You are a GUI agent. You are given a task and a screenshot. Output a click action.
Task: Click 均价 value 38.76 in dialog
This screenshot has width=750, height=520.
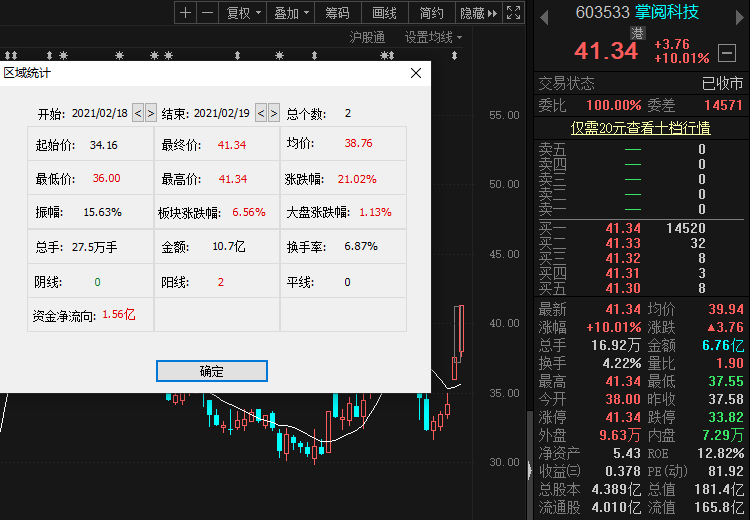pos(358,143)
